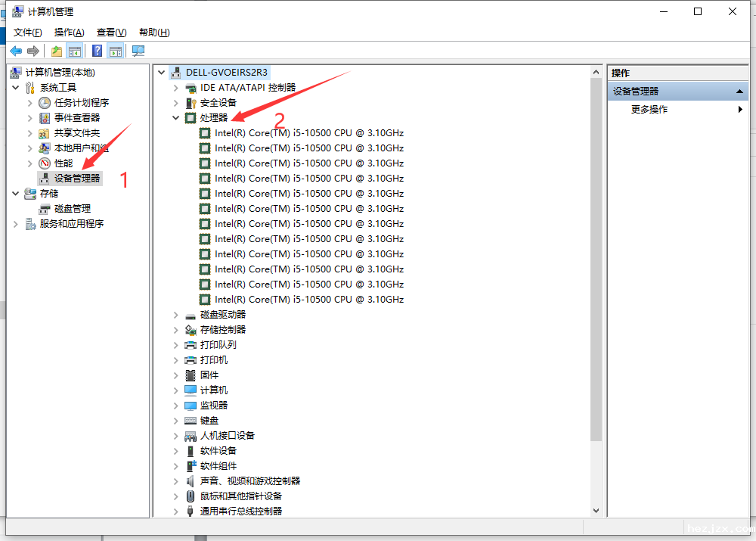756x541 pixels.
Task: Select the 磁盘管理 tree item
Action: point(65,209)
